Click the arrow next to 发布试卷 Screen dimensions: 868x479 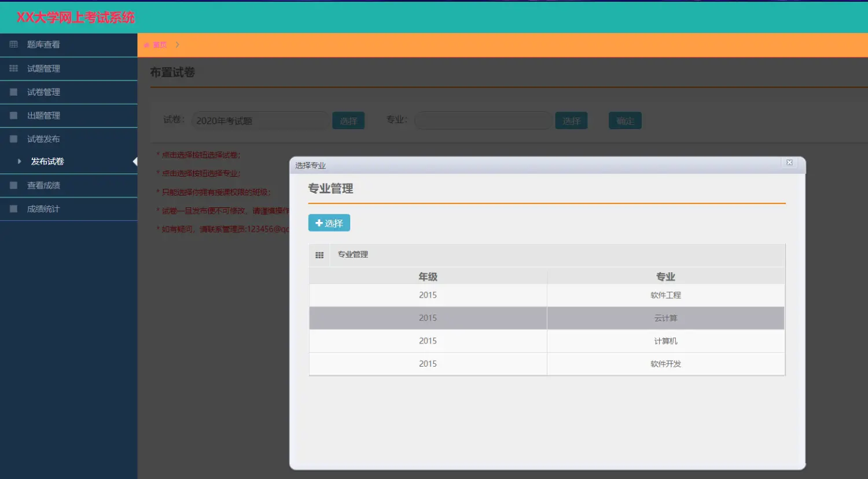pyautogui.click(x=20, y=162)
